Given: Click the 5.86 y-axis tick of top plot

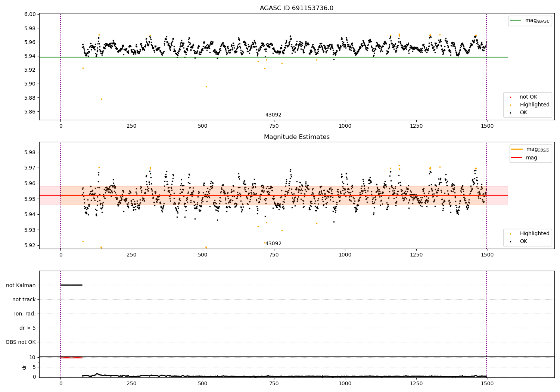Looking at the screenshot, I should tap(30, 112).
